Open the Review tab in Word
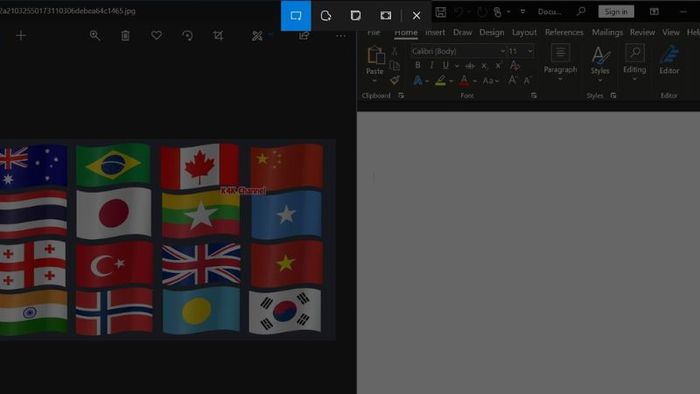Image resolution: width=700 pixels, height=394 pixels. click(x=642, y=32)
